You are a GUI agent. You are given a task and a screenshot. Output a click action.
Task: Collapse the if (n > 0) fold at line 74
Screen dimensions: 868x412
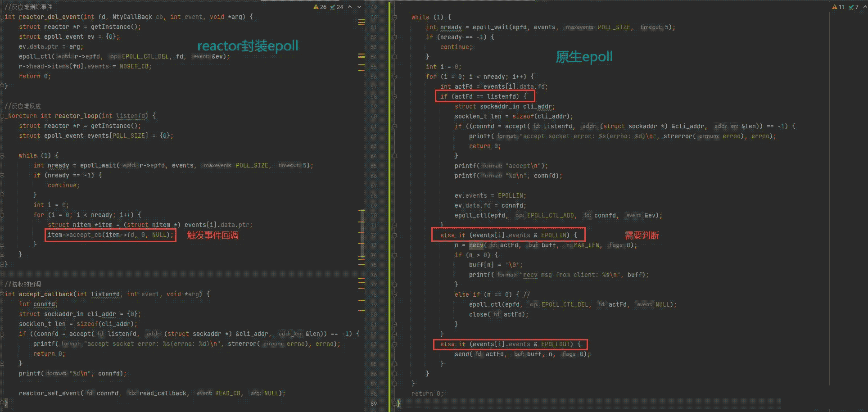(394, 255)
